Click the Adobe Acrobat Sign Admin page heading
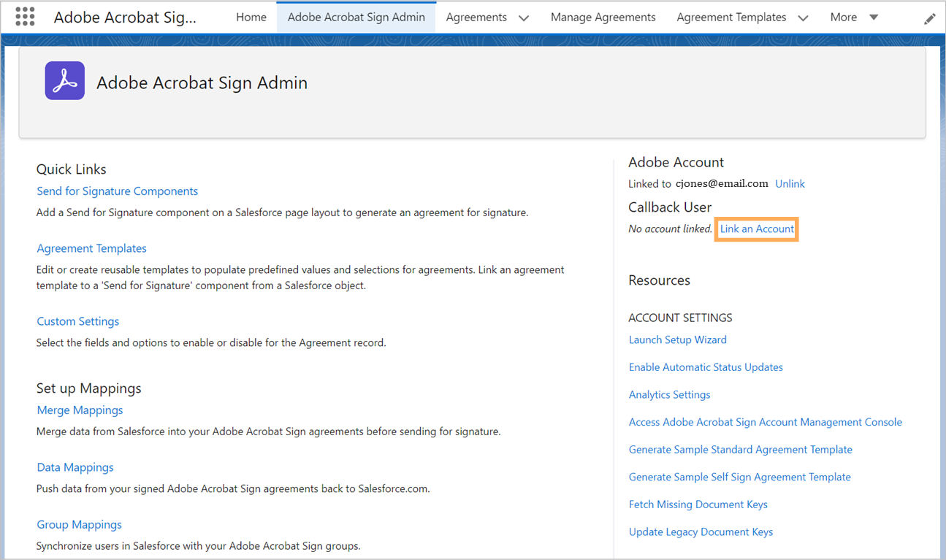 (x=202, y=83)
